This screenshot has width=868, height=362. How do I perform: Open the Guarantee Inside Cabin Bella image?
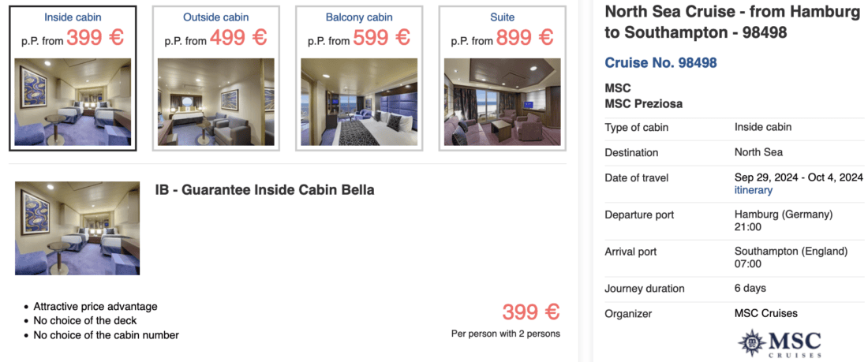(x=77, y=228)
